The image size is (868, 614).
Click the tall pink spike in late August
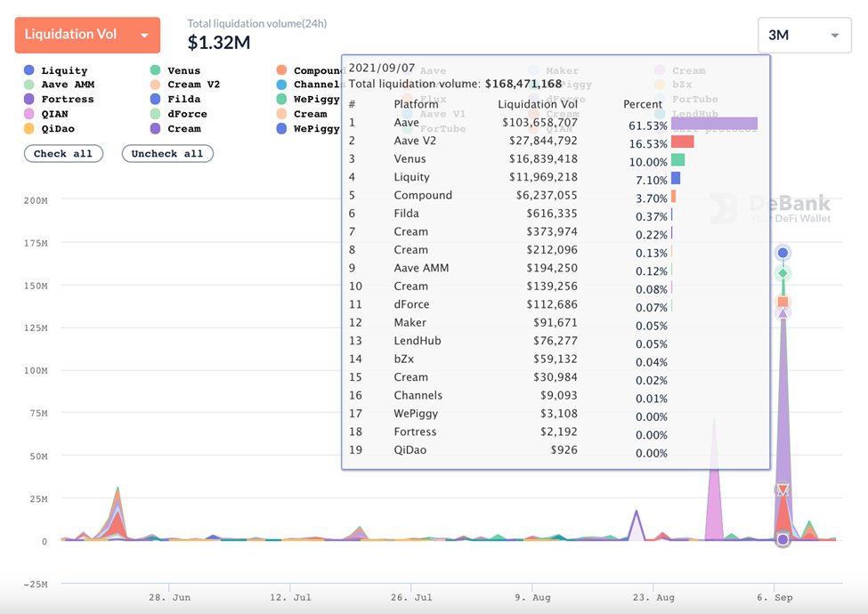[714, 481]
